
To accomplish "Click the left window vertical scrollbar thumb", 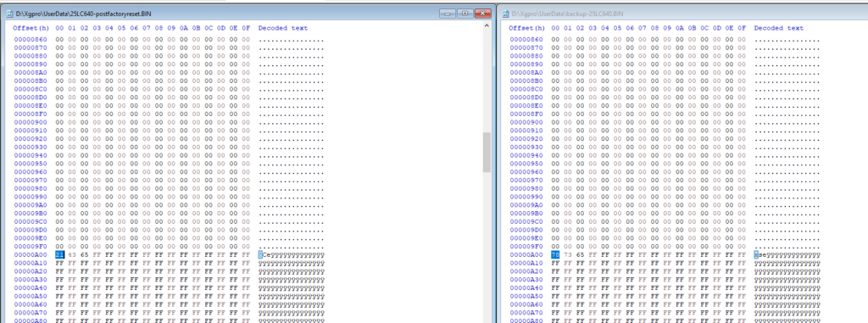I will point(487,153).
